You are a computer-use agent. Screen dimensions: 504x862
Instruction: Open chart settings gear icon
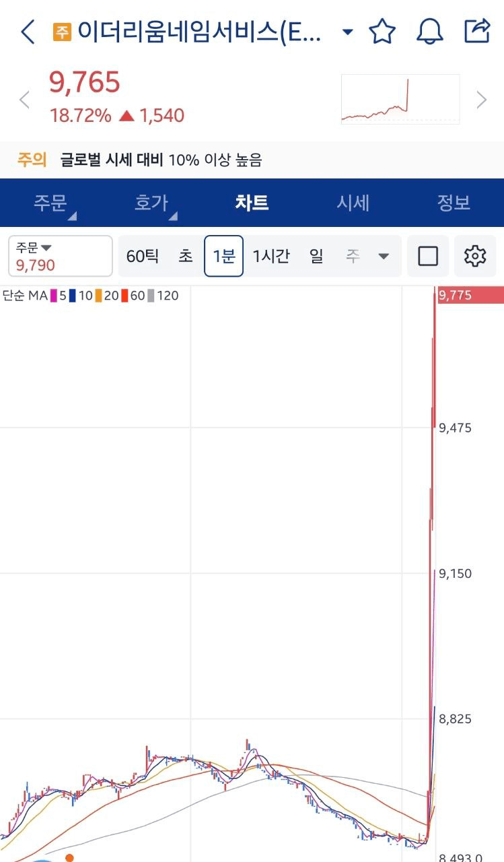pyautogui.click(x=475, y=256)
